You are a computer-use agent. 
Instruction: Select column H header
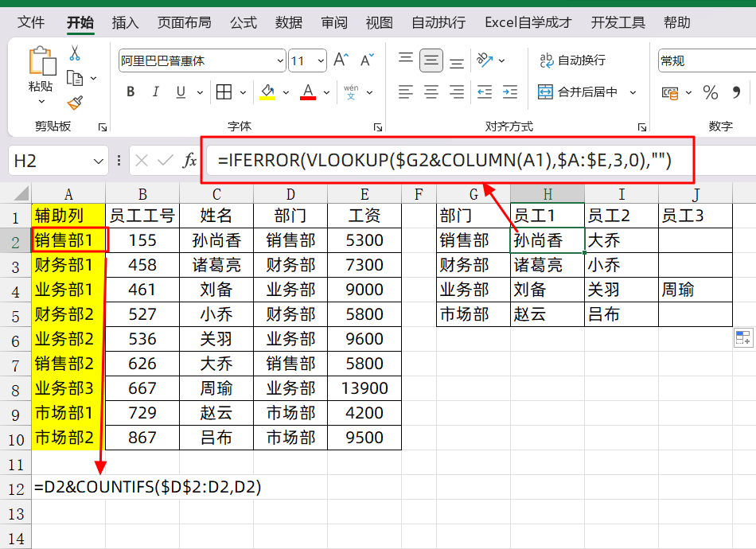click(548, 194)
